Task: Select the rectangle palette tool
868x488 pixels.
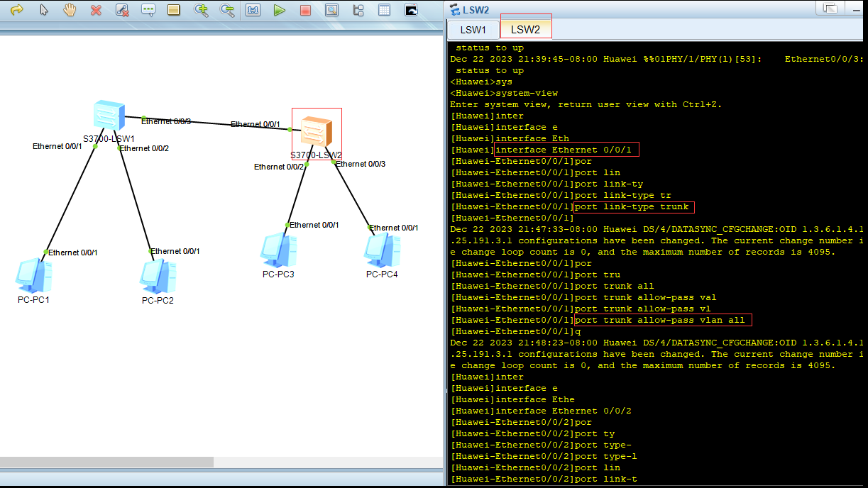Action: point(174,10)
